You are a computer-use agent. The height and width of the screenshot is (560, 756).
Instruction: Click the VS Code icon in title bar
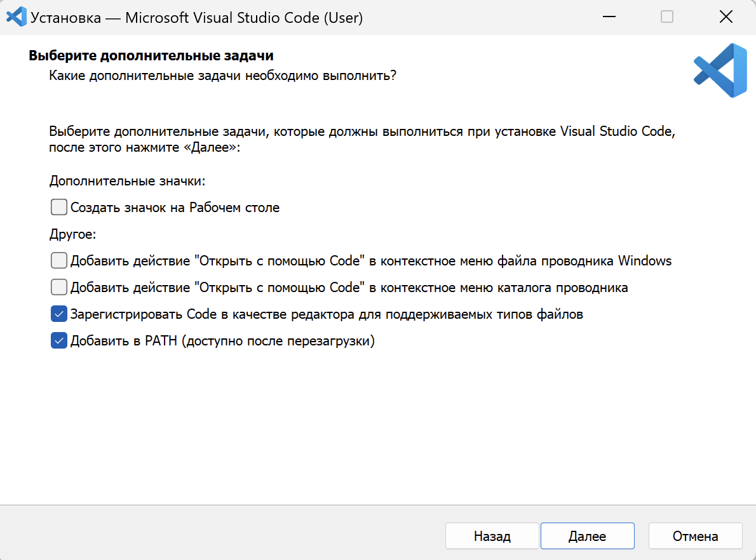(x=16, y=17)
